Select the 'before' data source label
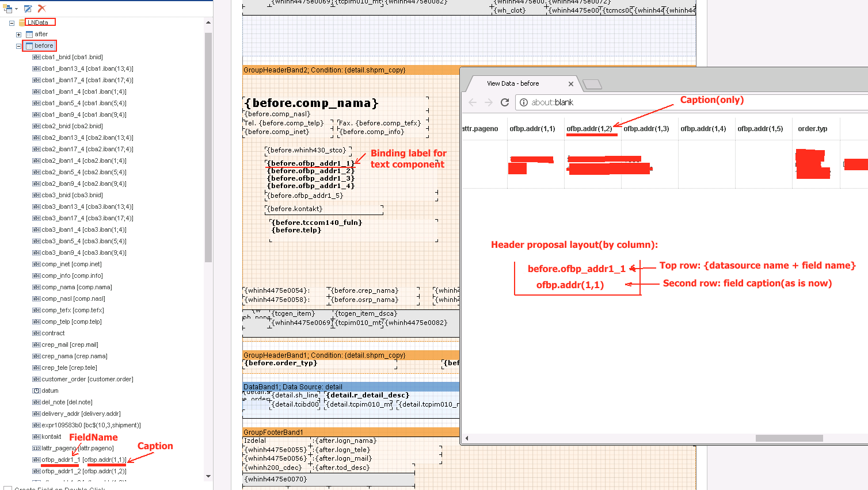This screenshot has height=490, width=868. (44, 45)
